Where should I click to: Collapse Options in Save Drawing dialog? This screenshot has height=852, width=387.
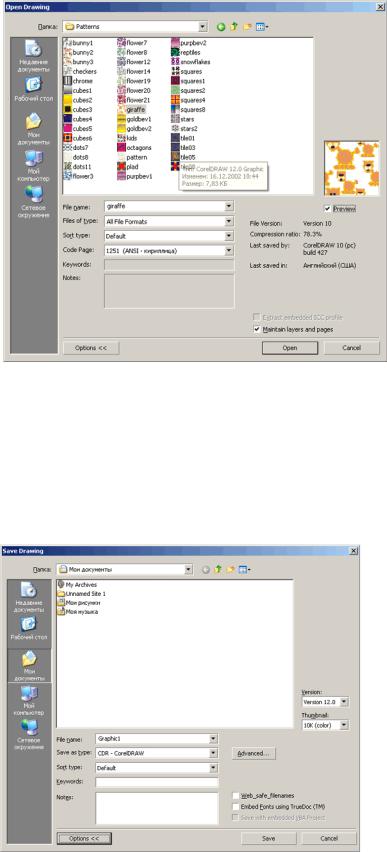[84, 838]
